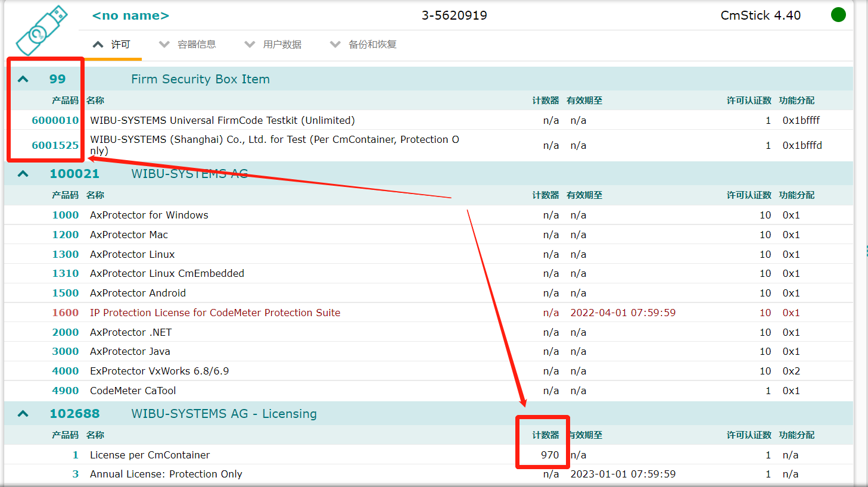Click feature map value 0x1bffff

coord(801,120)
